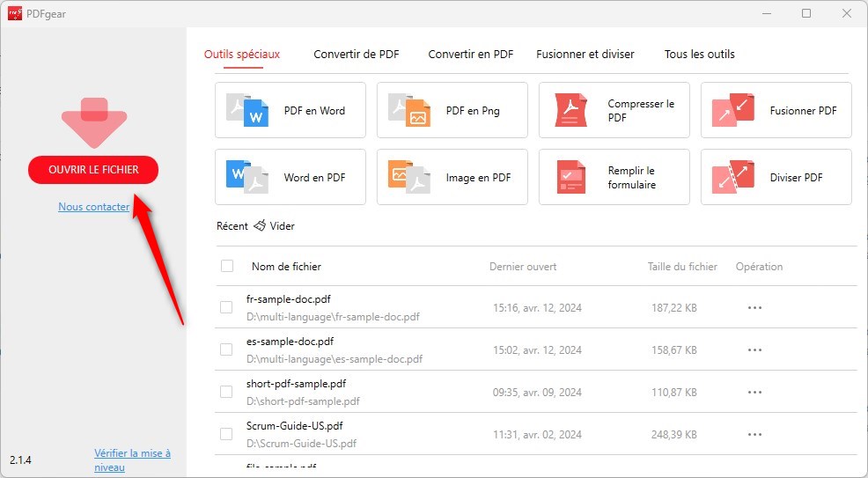Click the Image en PDF icon
This screenshot has width=868, height=478.
pos(409,177)
